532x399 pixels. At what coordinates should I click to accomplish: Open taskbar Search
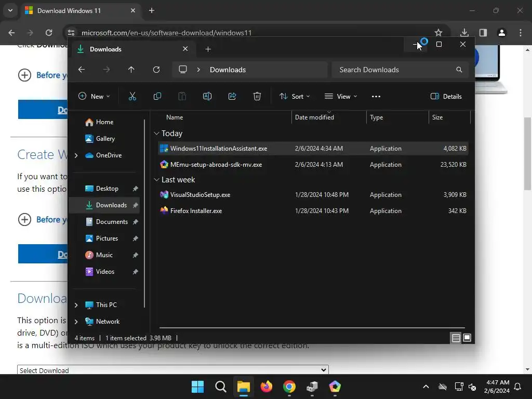point(220,387)
